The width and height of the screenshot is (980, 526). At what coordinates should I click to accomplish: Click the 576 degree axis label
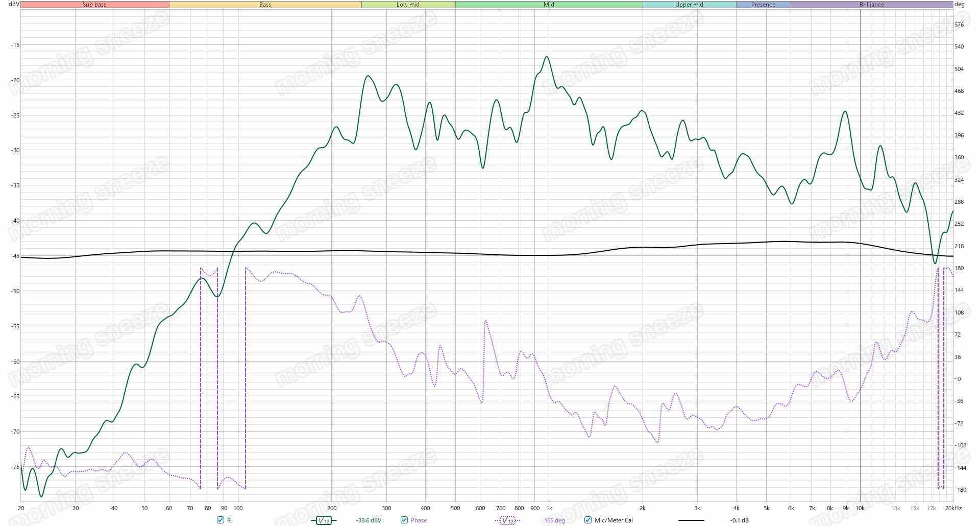(959, 25)
